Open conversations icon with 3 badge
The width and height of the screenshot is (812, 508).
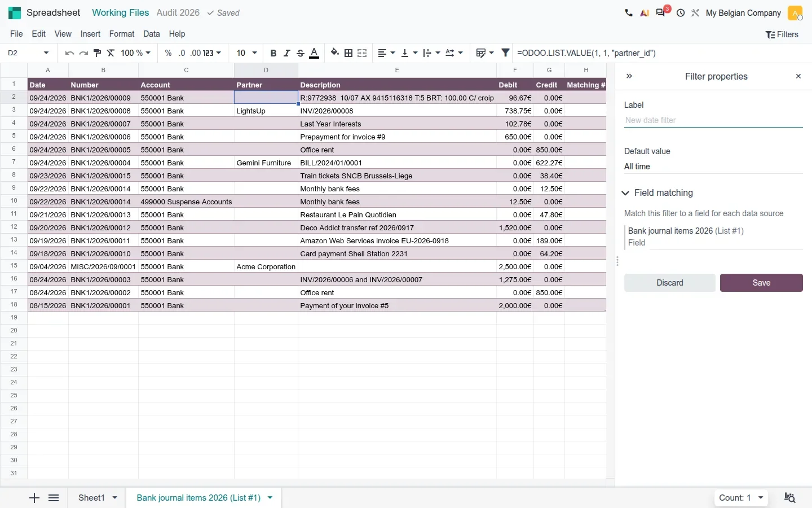662,11
